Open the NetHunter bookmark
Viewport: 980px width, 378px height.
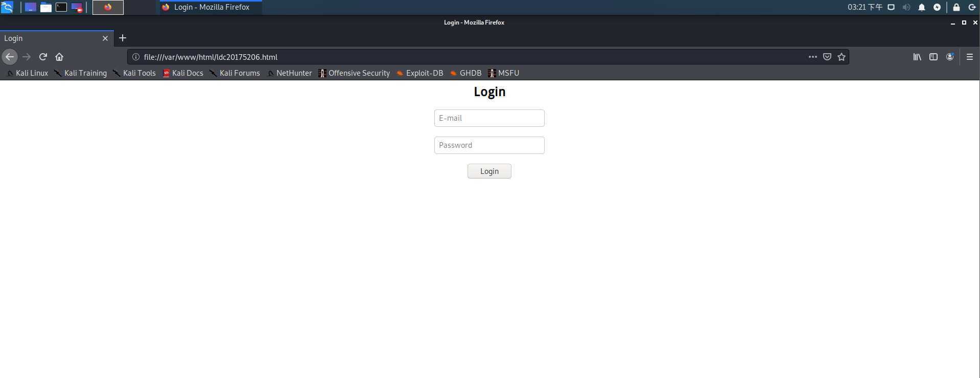click(x=289, y=73)
